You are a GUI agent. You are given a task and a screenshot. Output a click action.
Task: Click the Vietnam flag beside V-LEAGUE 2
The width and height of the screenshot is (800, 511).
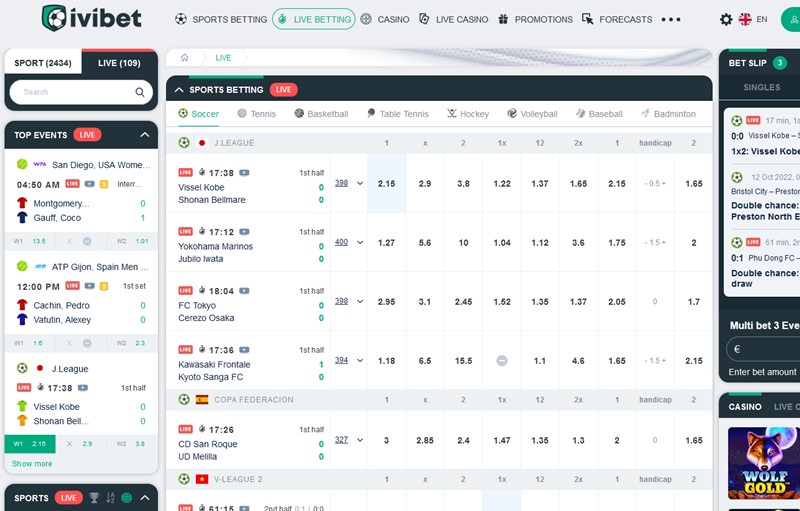[202, 479]
